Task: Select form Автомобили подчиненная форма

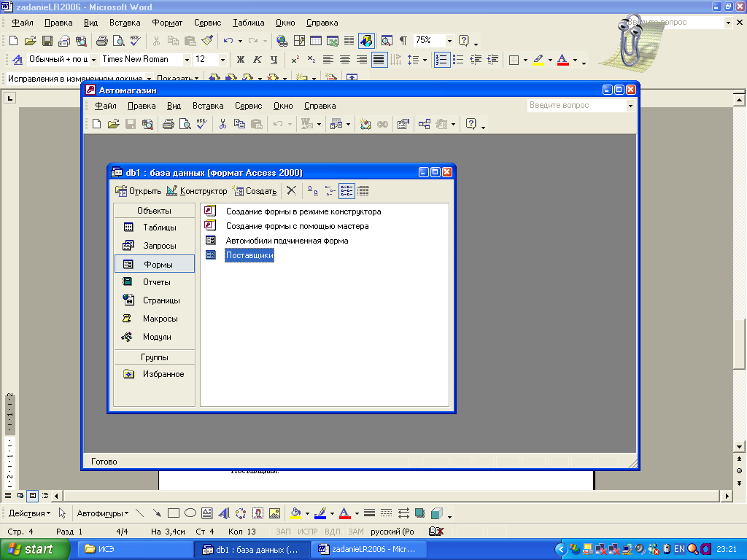Action: click(287, 241)
